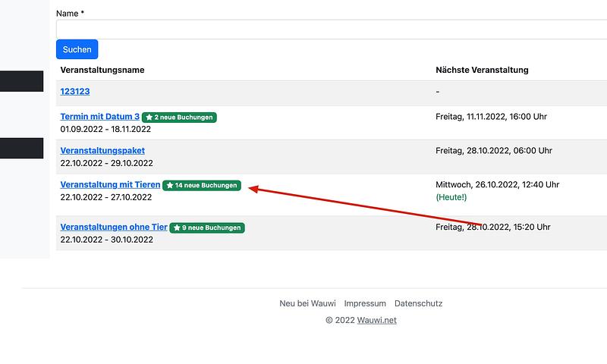Image resolution: width=607 pixels, height=364 pixels.
Task: Click the date range under Veranstaltungspaket
Action: point(106,163)
